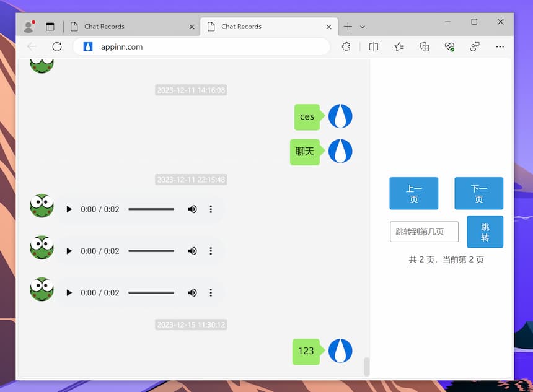Open three-dot menu of second audio
This screenshot has width=533, height=392.
tap(211, 251)
